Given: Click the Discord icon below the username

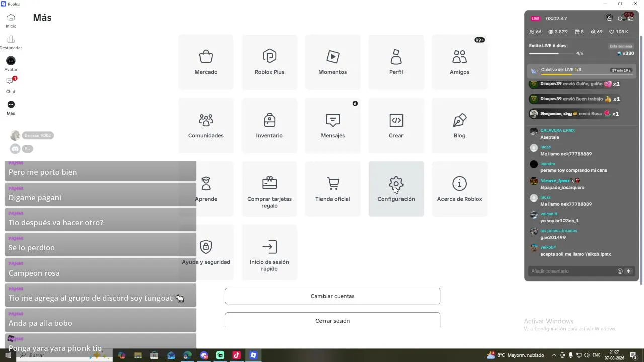Looking at the screenshot, I should coord(15,149).
